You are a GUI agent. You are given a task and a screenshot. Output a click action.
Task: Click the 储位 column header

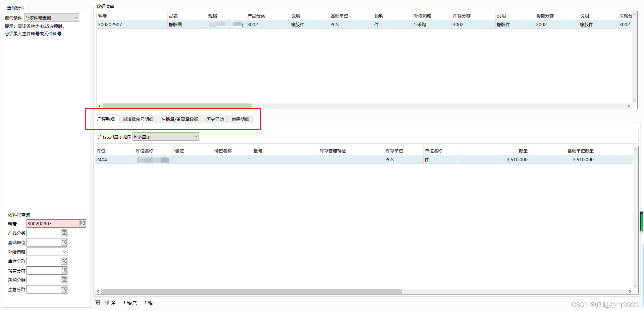pos(193,151)
